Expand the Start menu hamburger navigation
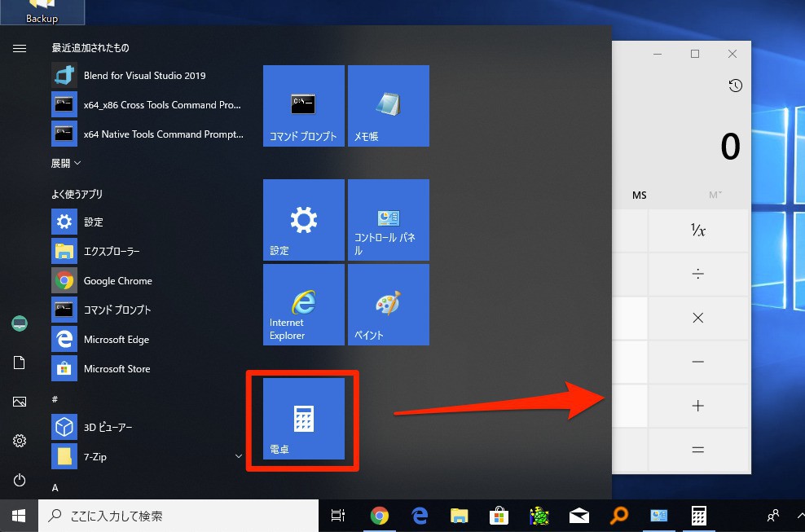 [20, 49]
